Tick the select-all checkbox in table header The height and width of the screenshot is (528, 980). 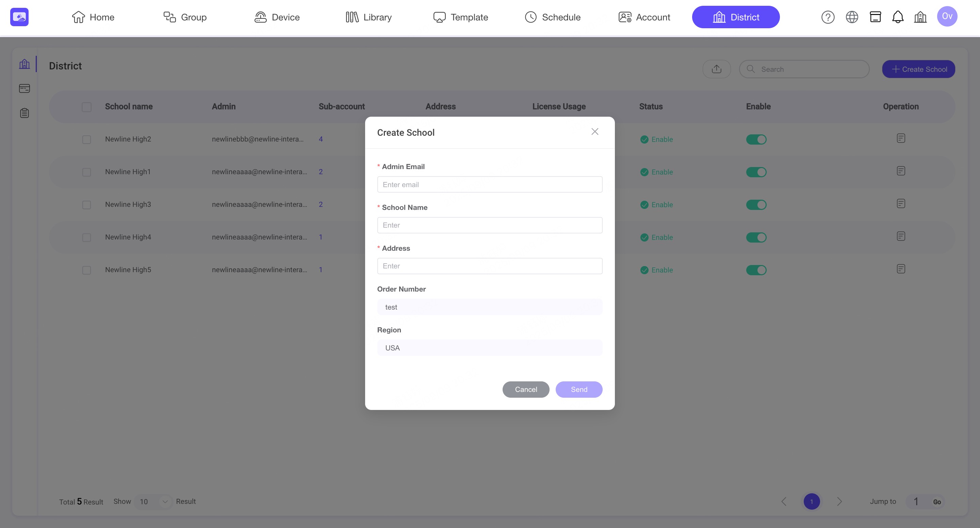(87, 107)
